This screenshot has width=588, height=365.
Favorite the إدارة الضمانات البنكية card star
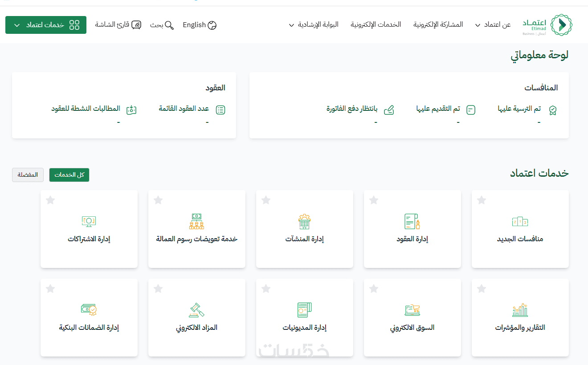pos(50,289)
